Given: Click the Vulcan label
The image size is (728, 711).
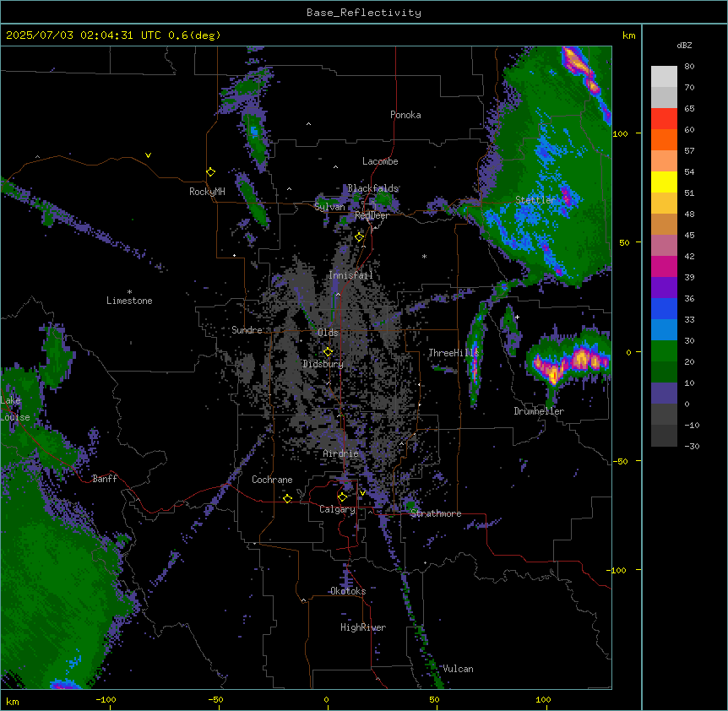Looking at the screenshot, I should coord(459,669).
